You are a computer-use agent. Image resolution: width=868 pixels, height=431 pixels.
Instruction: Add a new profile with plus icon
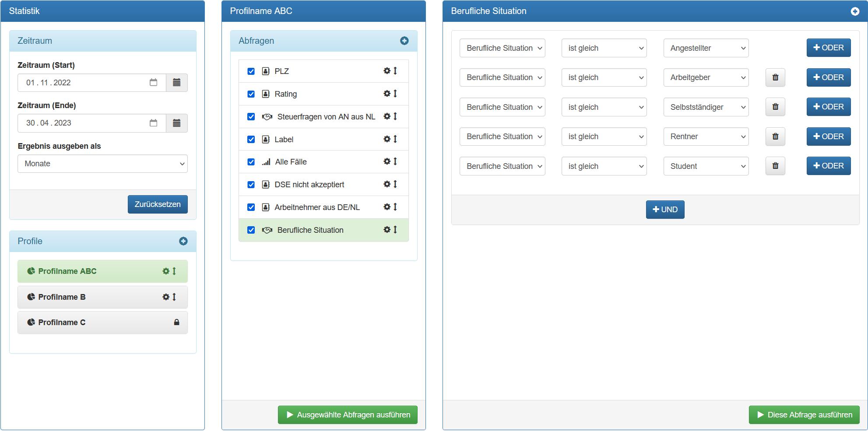(x=183, y=242)
